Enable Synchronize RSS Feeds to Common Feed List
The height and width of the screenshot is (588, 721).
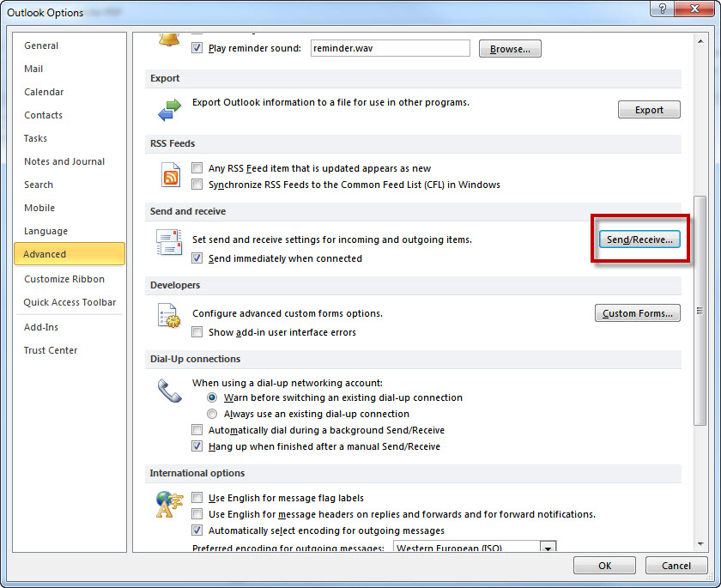coord(197,185)
